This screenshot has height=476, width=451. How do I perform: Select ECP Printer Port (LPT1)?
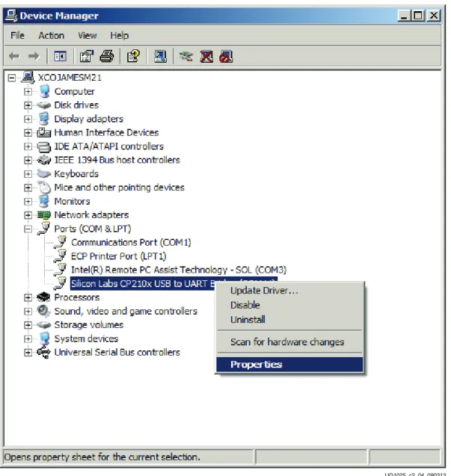118,256
